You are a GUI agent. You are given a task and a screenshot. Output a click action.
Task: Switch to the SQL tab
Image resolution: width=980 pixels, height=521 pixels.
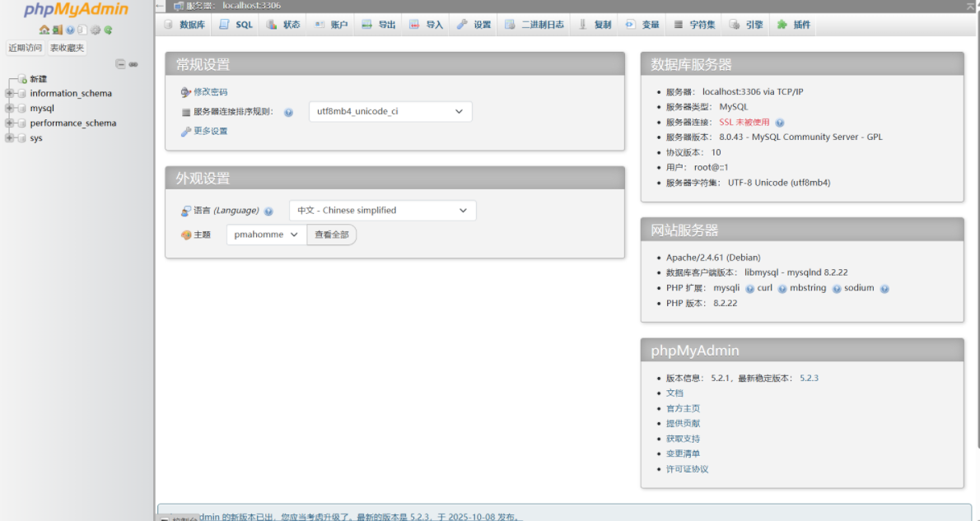click(236, 25)
